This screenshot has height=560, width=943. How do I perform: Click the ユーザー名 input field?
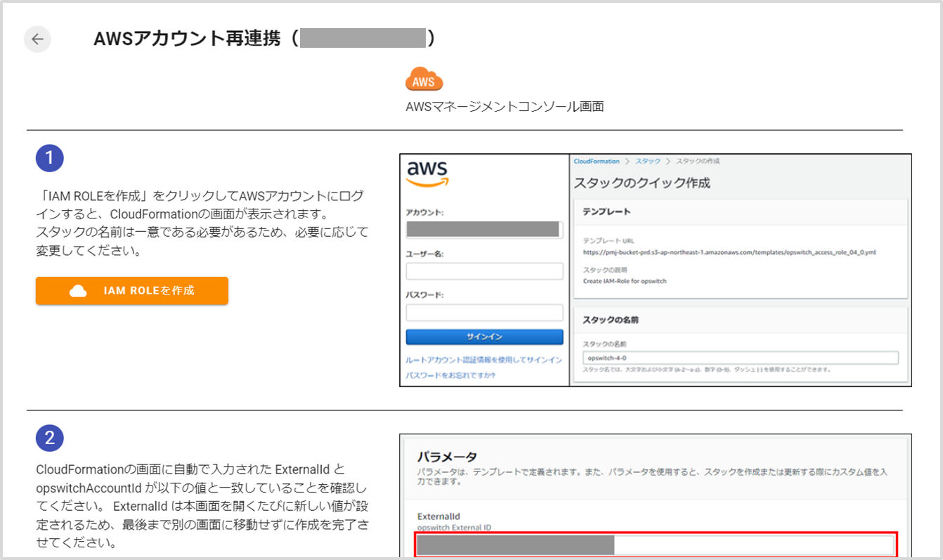484,271
